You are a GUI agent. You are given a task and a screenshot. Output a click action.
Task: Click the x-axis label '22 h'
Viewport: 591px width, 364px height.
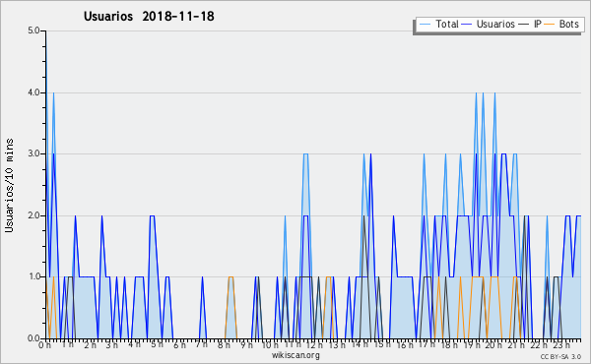(538, 345)
